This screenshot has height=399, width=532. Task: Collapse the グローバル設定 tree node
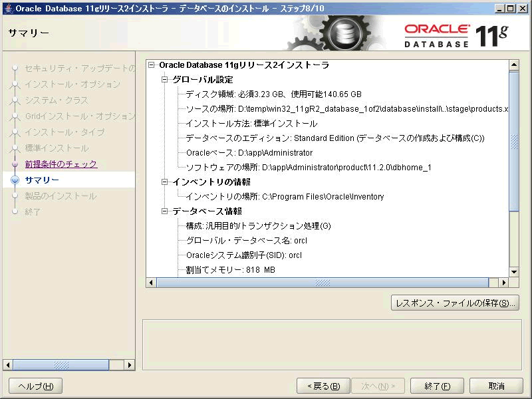point(166,80)
